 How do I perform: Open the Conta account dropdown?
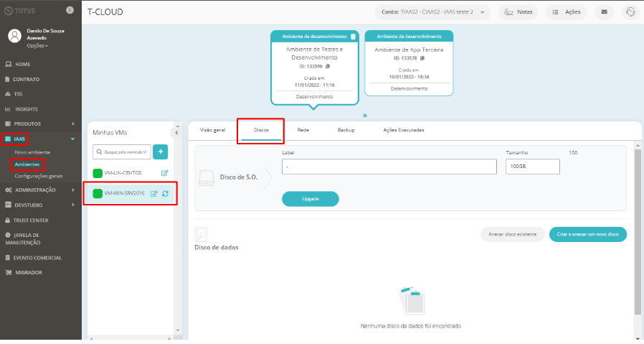[x=433, y=12]
